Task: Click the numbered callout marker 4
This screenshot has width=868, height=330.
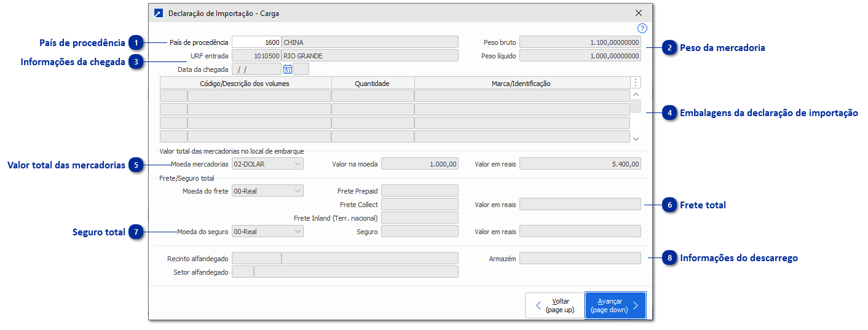Action: coord(669,113)
